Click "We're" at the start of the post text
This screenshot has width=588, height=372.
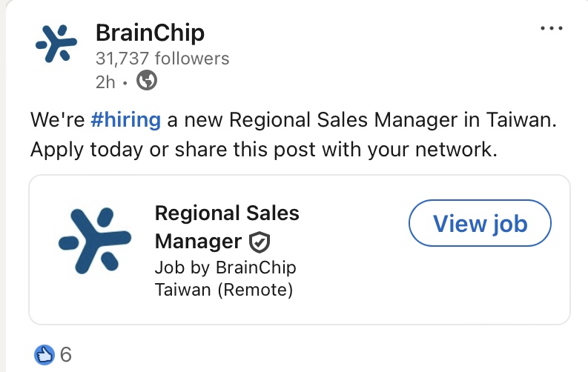[x=58, y=119]
